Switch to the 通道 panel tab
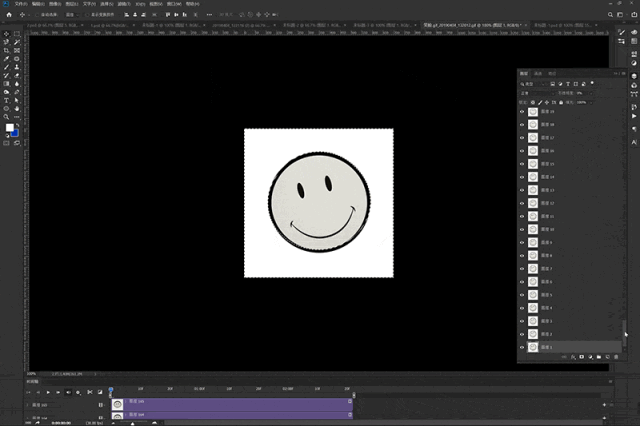Screen dimensions: 640x426 (538, 73)
